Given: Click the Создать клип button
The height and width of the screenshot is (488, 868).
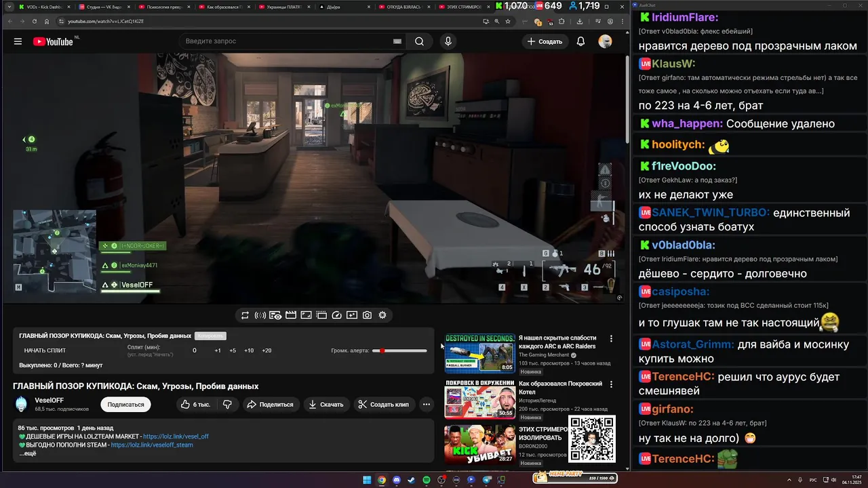Looking at the screenshot, I should click(383, 405).
